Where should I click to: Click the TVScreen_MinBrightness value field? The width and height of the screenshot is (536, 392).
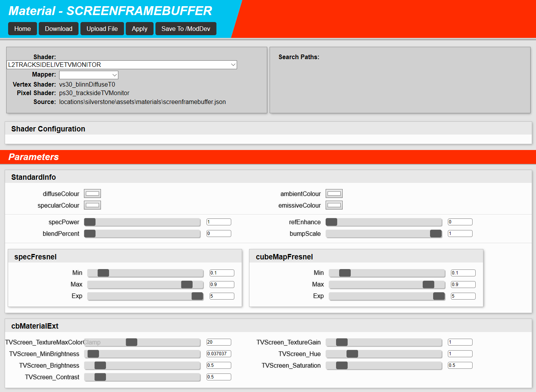point(219,354)
